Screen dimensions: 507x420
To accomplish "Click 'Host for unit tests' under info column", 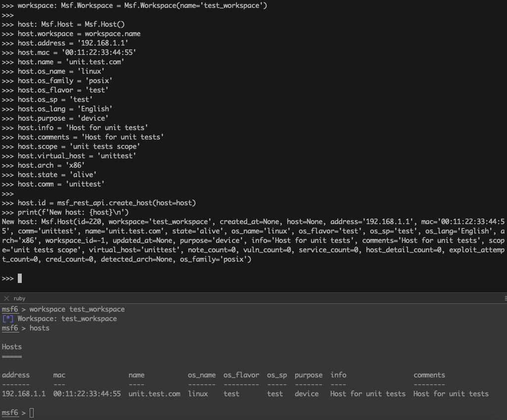I will pos(368,393).
